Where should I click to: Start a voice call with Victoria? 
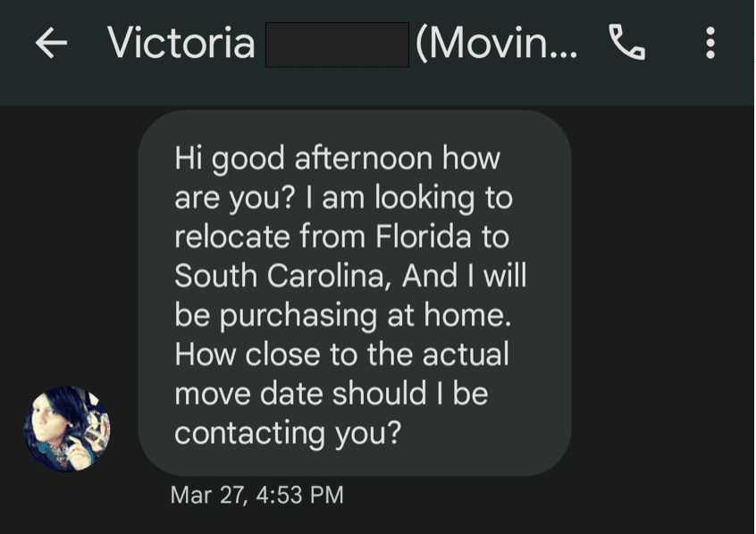[626, 42]
